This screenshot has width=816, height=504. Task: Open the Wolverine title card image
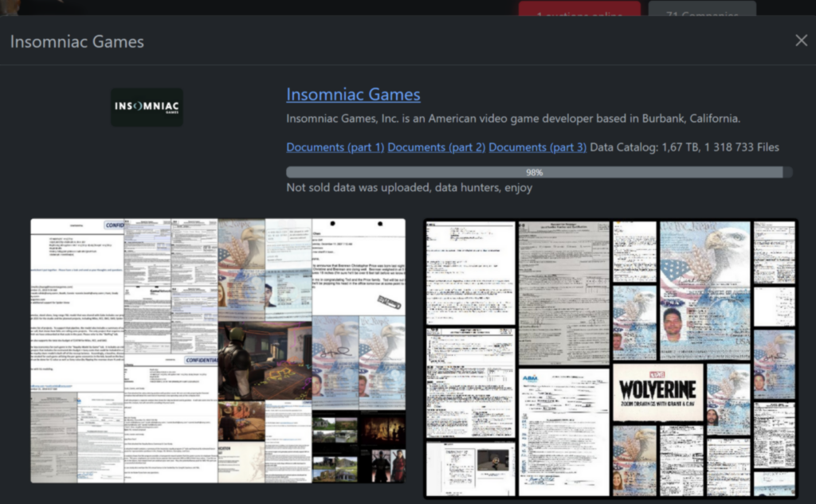(x=657, y=393)
